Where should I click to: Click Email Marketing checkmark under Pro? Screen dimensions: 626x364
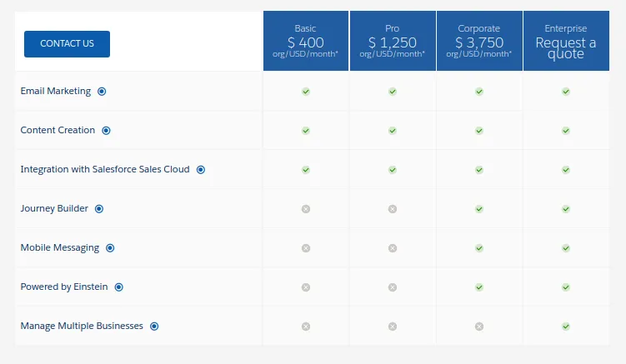click(x=393, y=92)
